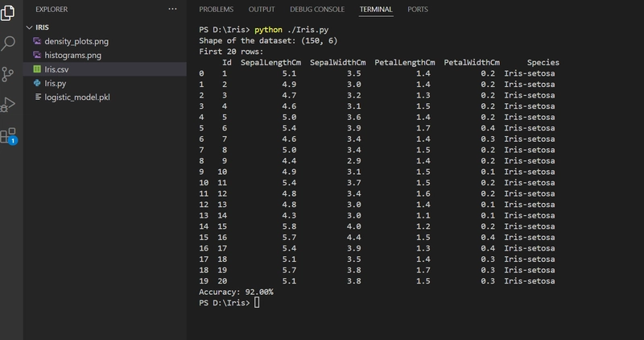
Task: Open the DEBUG CONSOLE tab
Action: 317,10
